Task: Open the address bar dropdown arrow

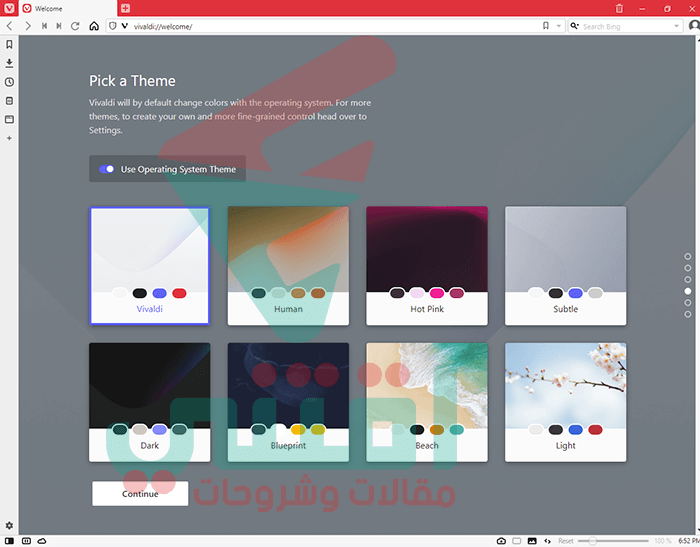Action: tap(558, 26)
